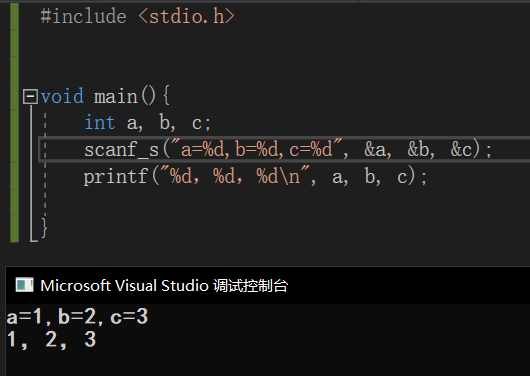Click the empty line below the printf statement
This screenshot has height=376, width=530.
pos(270,203)
